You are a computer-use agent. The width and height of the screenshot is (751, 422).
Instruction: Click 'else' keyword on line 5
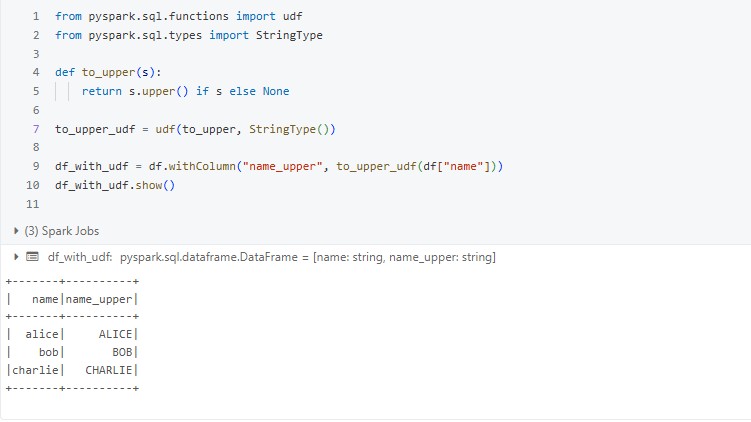pos(242,91)
